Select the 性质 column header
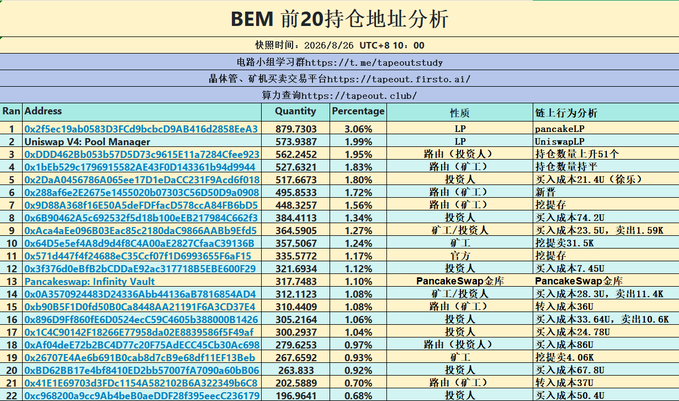Viewport: 679px width, 401px height. click(x=459, y=113)
